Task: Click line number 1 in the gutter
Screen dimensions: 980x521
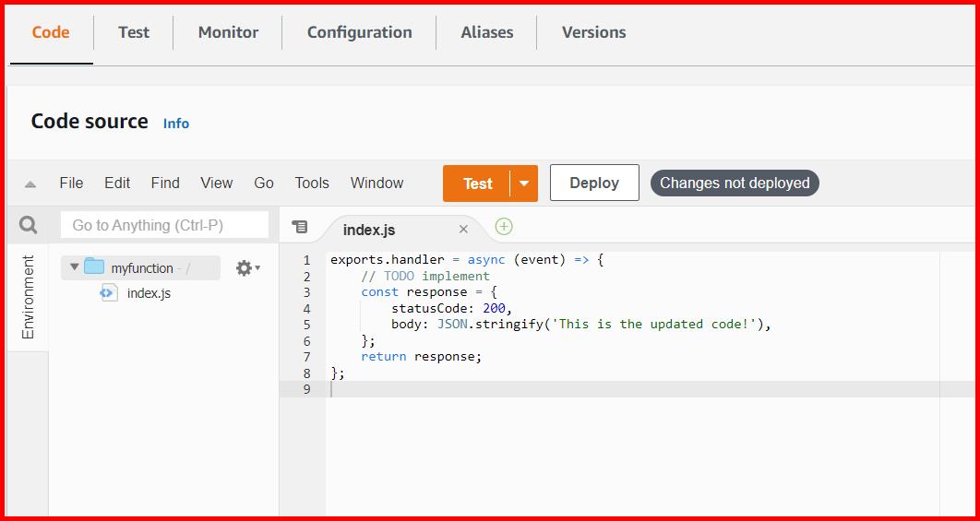Action: (x=306, y=260)
